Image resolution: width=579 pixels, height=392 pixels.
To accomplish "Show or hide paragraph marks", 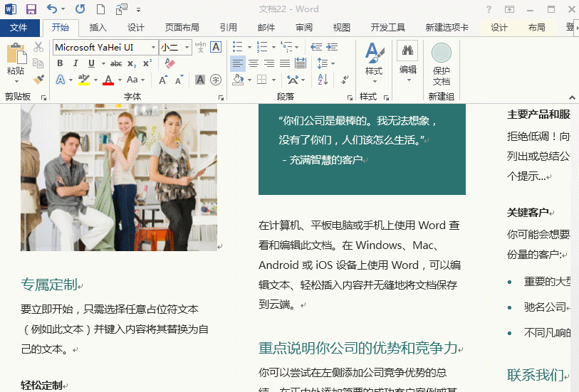I will click(x=345, y=79).
